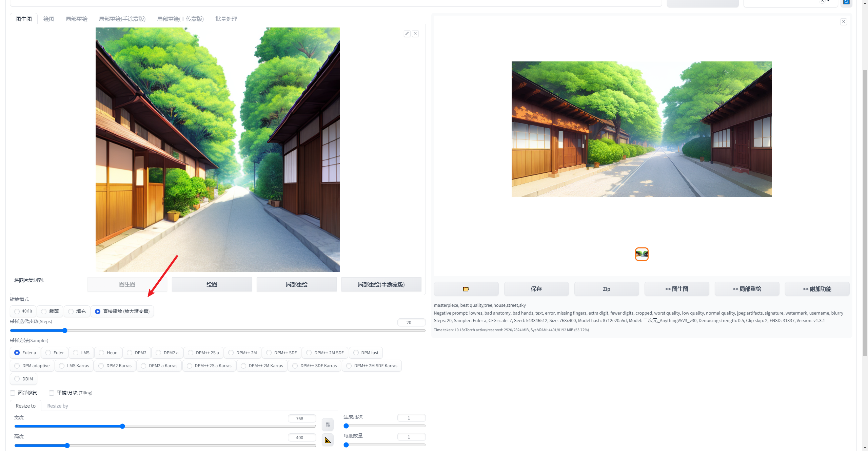Enable the 面部修复 checkbox
868x451 pixels.
click(13, 393)
